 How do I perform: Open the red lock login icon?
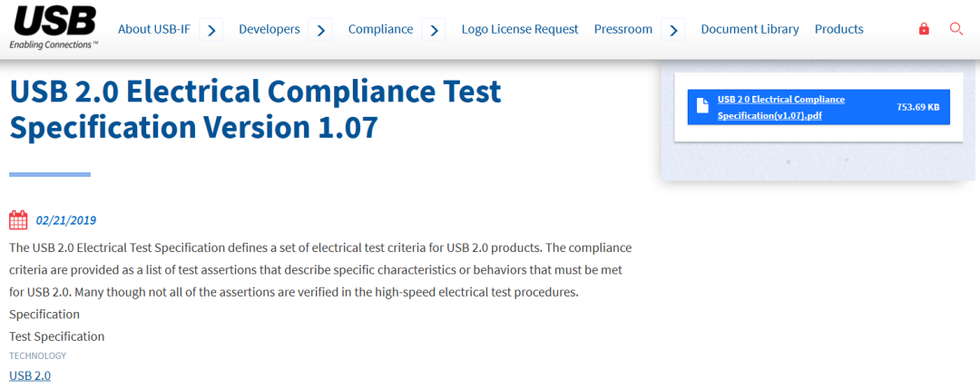pyautogui.click(x=924, y=29)
